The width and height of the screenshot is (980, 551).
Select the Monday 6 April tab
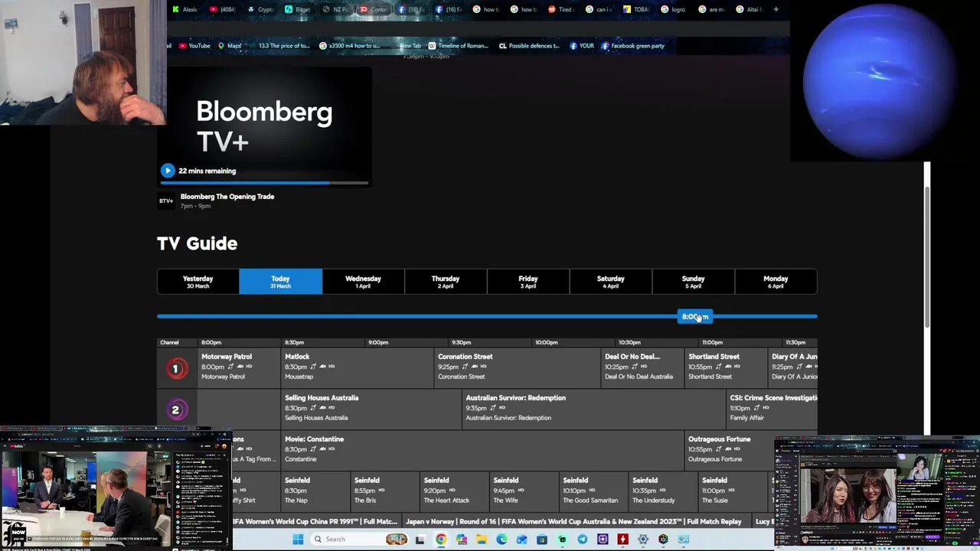click(x=776, y=282)
